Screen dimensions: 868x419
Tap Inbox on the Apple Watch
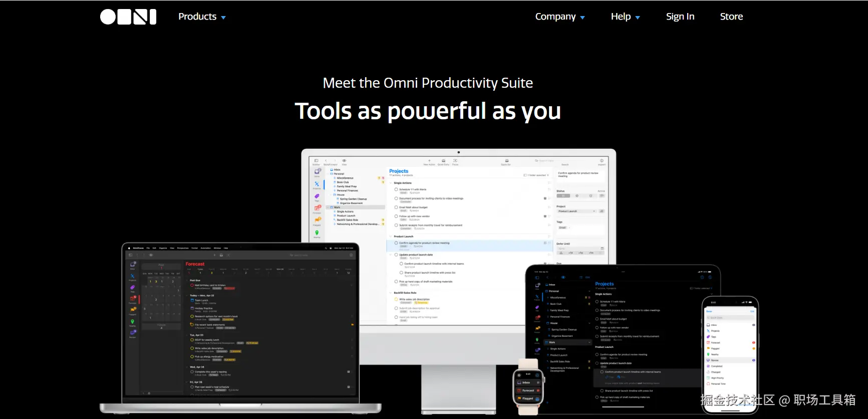pos(528,382)
